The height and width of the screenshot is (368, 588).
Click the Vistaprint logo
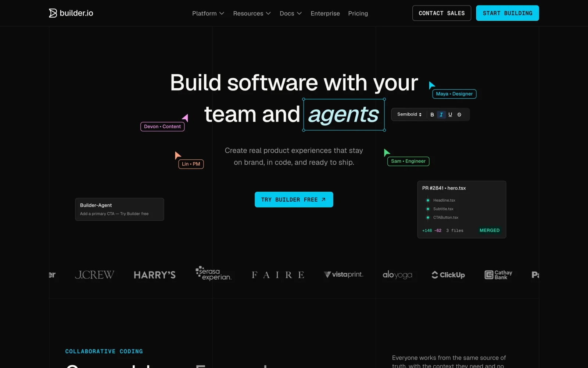344,275
